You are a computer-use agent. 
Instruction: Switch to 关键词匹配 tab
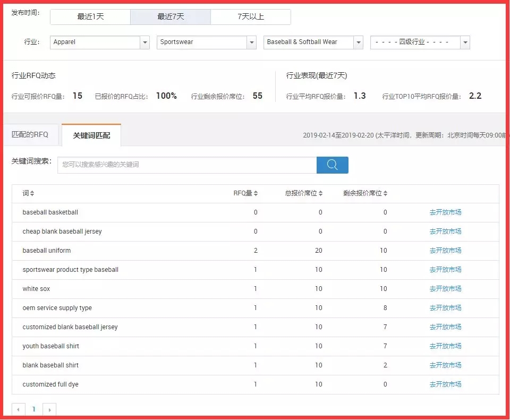[x=91, y=135]
